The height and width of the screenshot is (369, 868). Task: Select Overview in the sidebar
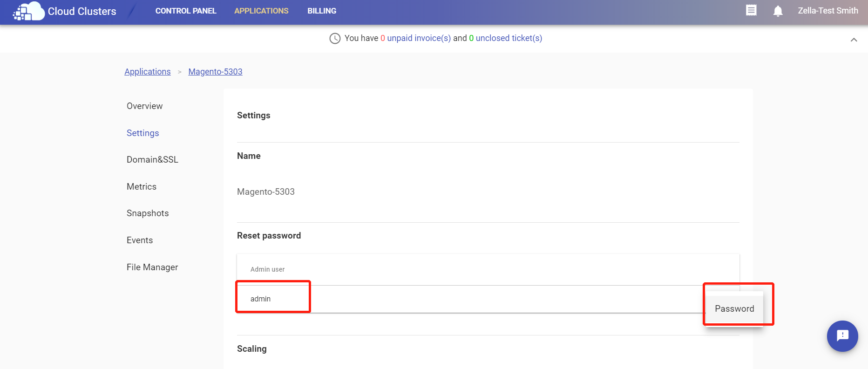pyautogui.click(x=145, y=106)
